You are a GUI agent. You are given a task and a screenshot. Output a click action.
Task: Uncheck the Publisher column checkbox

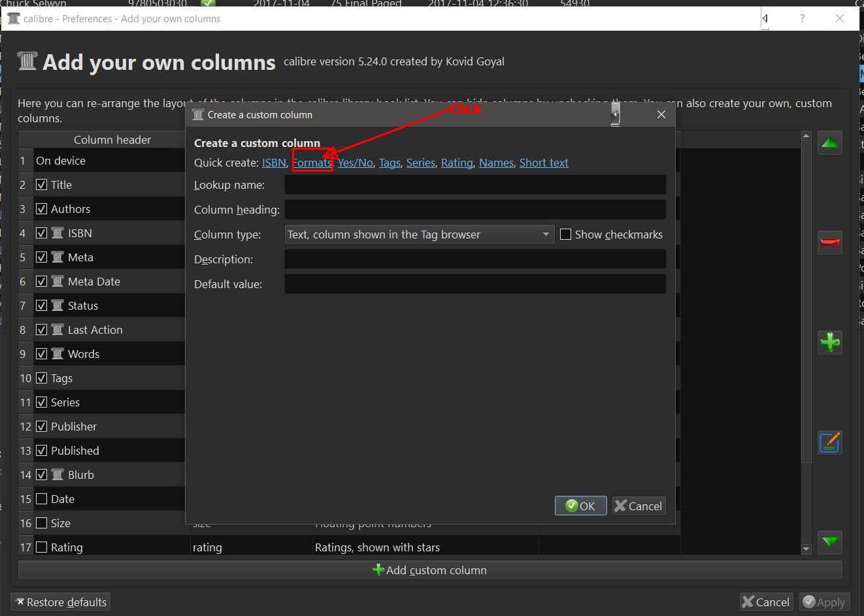[x=41, y=427]
